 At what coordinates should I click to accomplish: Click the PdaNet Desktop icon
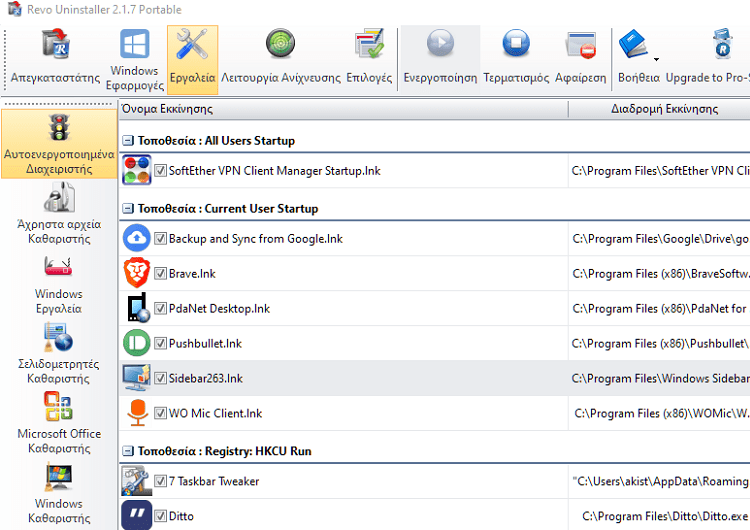click(138, 308)
